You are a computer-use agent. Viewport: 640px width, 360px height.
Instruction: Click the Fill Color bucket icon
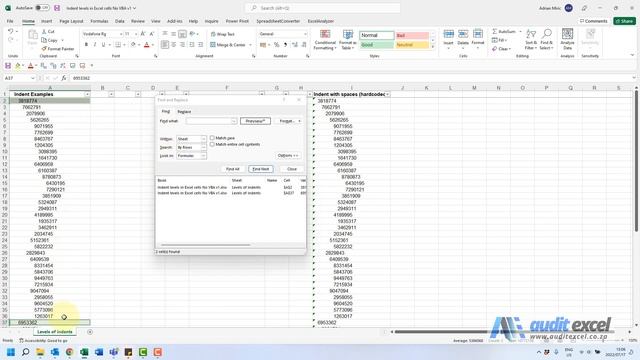click(133, 44)
